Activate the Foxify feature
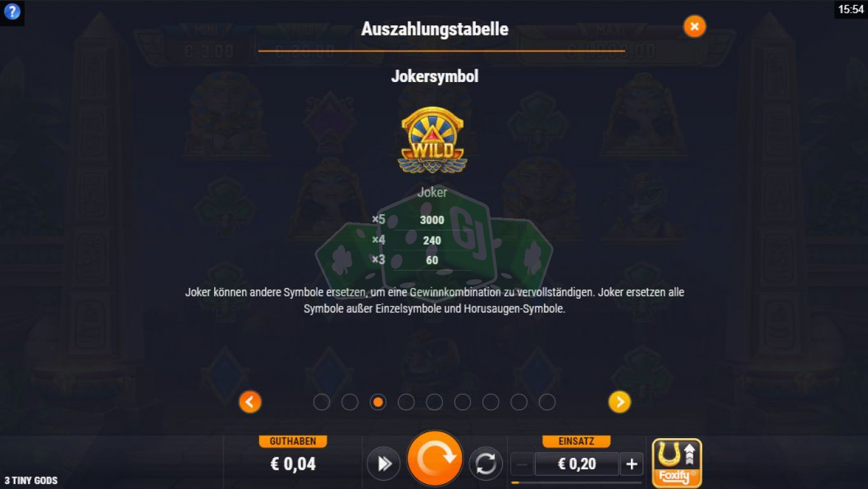 click(x=677, y=463)
